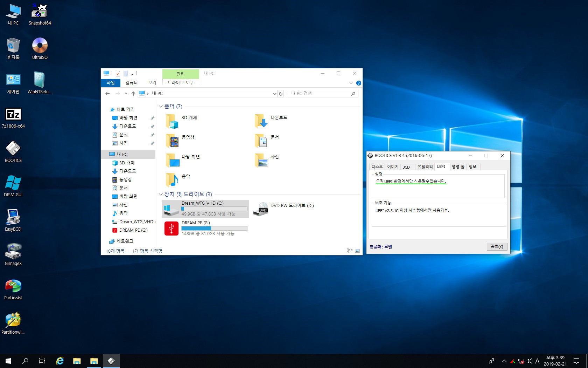
Task: Click the Explorer back arrow
Action: [107, 94]
